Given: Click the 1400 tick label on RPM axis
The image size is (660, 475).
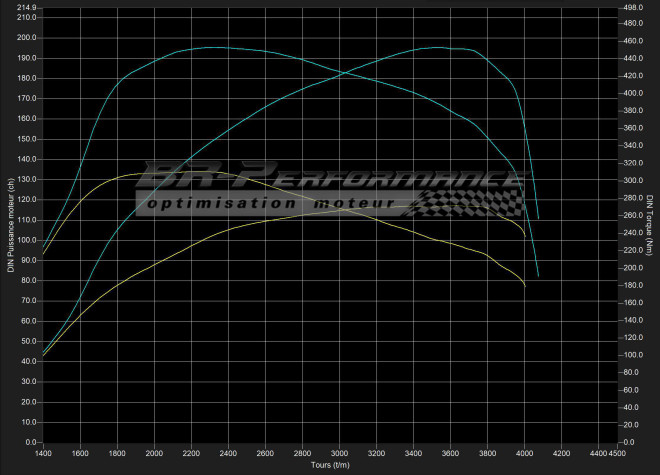Looking at the screenshot, I should 43,454.
